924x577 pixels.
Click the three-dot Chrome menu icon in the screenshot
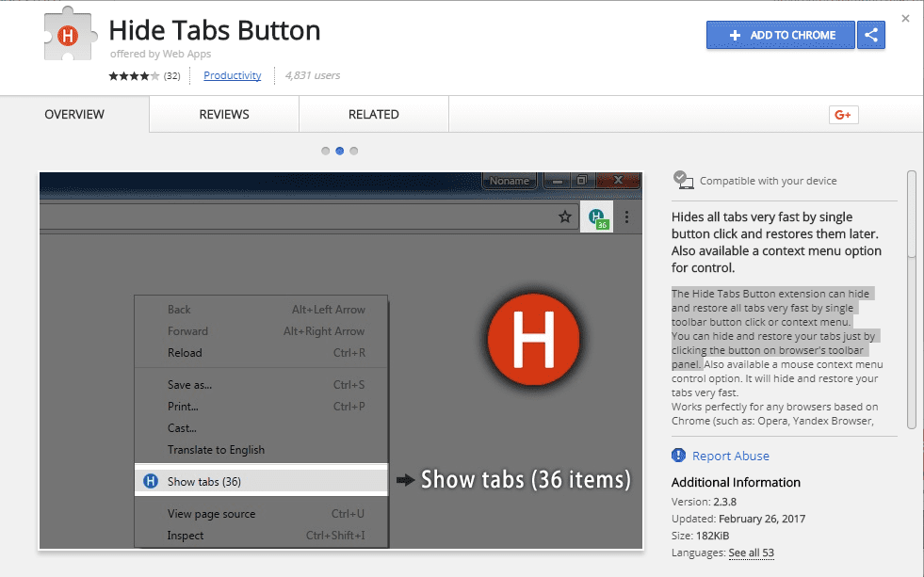point(627,217)
